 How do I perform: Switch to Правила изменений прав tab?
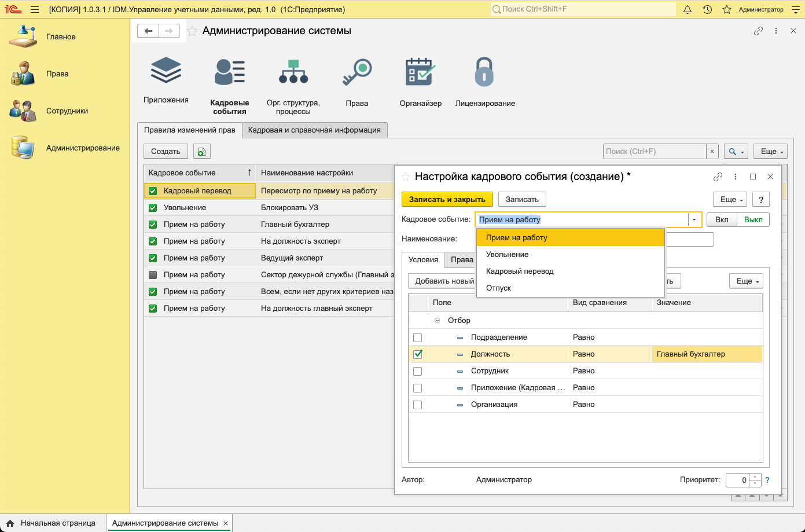(190, 130)
